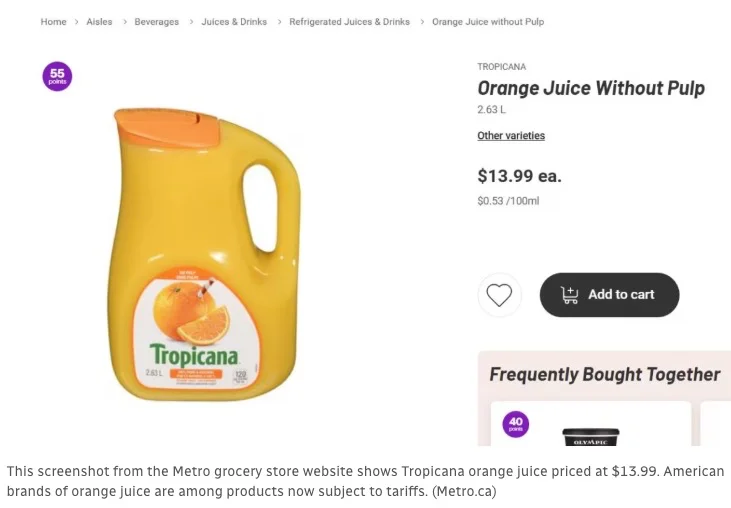Viewport: 731px width, 508px height.
Task: Select Juices & Drinks breadcrumb
Action: 234,22
